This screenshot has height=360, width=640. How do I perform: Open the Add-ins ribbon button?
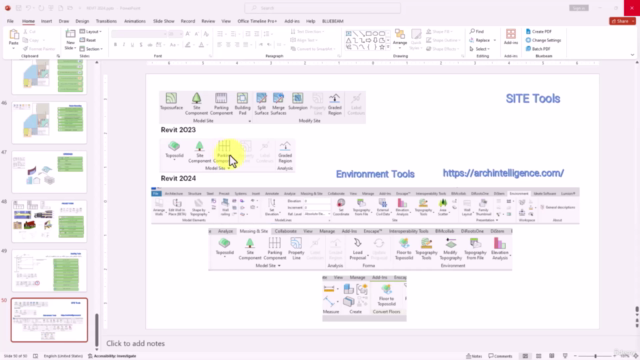coord(511,37)
